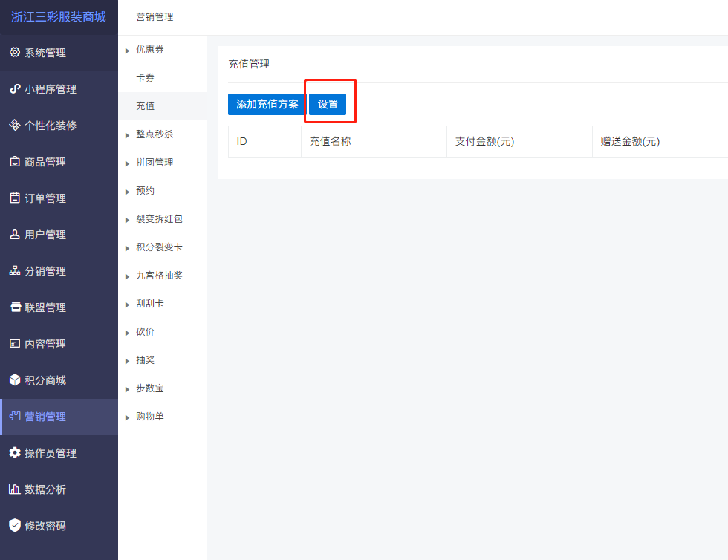Image resolution: width=728 pixels, height=560 pixels.
Task: Click the 营销管理 puzzle icon
Action: (15, 416)
